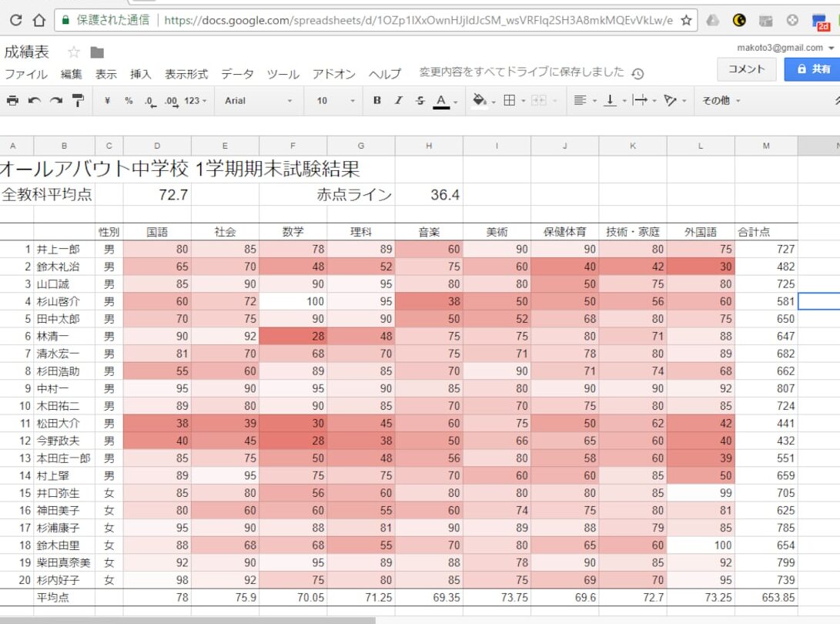Click the redo icon
840x624 pixels.
[x=56, y=101]
